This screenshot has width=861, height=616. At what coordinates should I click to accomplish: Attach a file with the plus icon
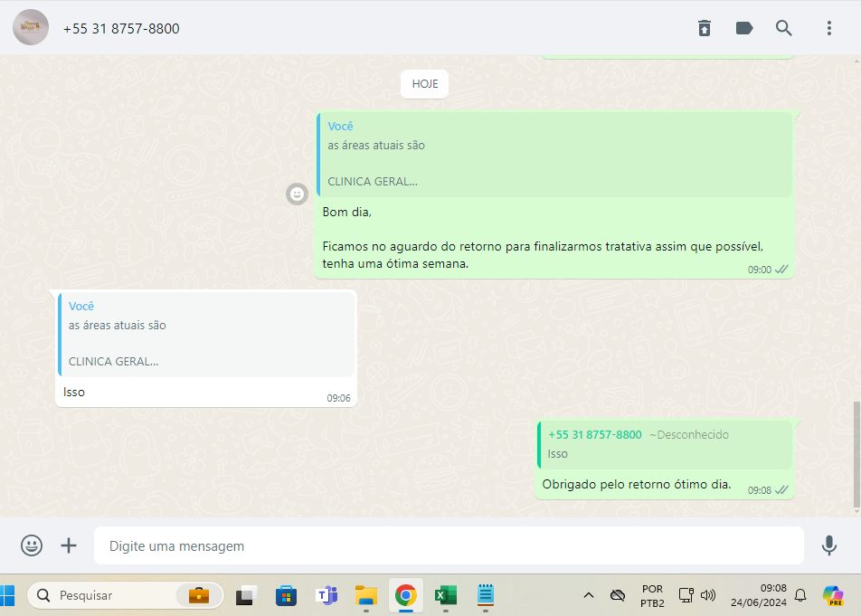click(69, 545)
